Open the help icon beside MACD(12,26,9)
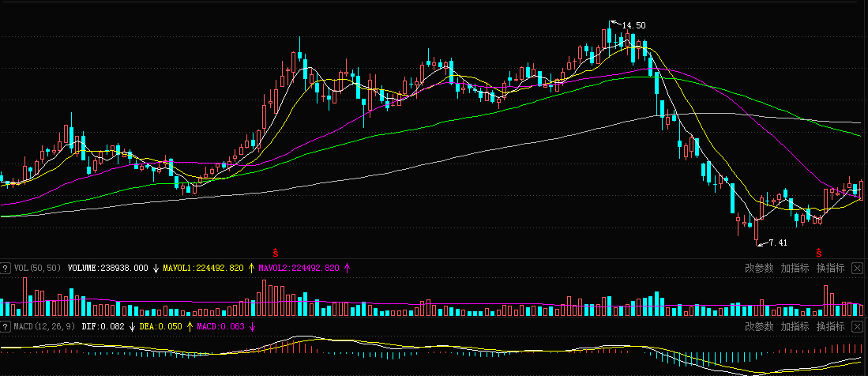The image size is (868, 376). click(x=5, y=326)
